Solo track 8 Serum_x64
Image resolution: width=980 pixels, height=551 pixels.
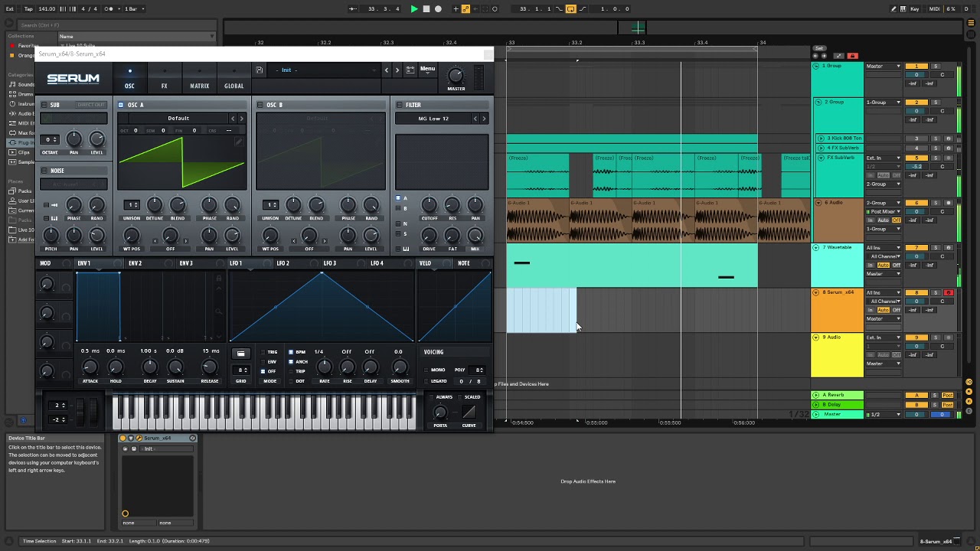935,293
